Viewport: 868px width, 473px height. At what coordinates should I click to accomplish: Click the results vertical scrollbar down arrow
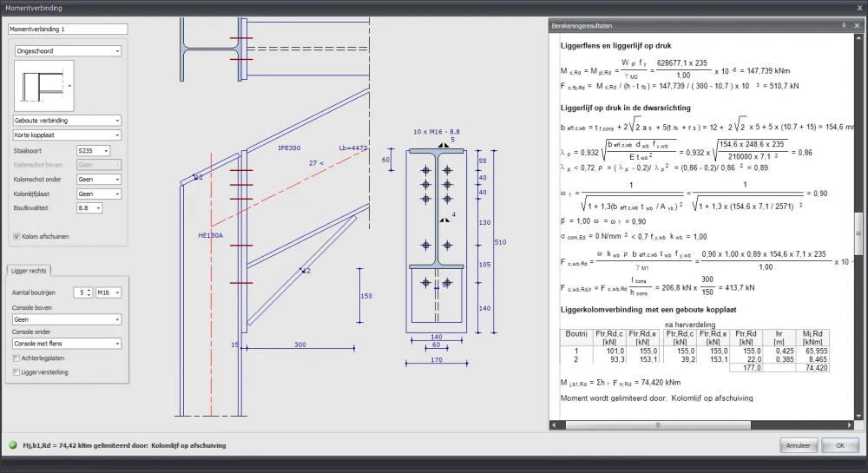pos(858,416)
